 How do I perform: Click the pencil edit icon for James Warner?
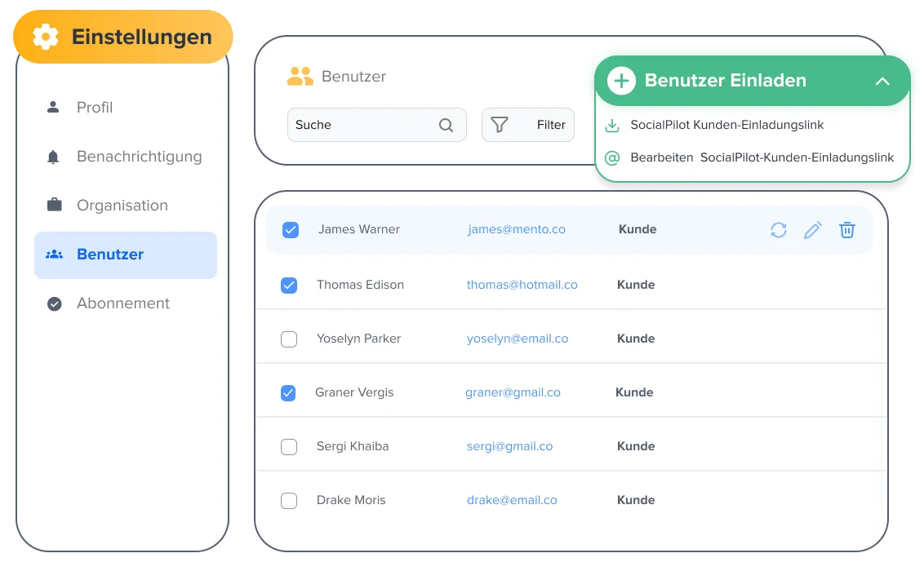[812, 230]
